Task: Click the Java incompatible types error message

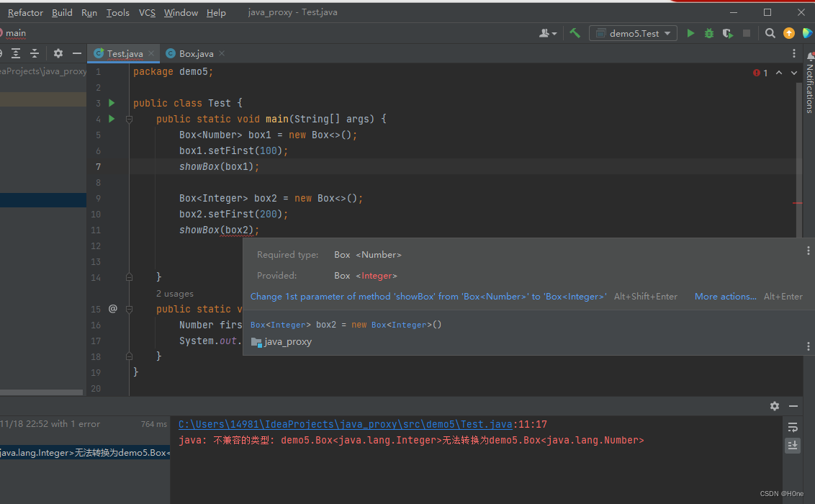Action: tap(411, 440)
